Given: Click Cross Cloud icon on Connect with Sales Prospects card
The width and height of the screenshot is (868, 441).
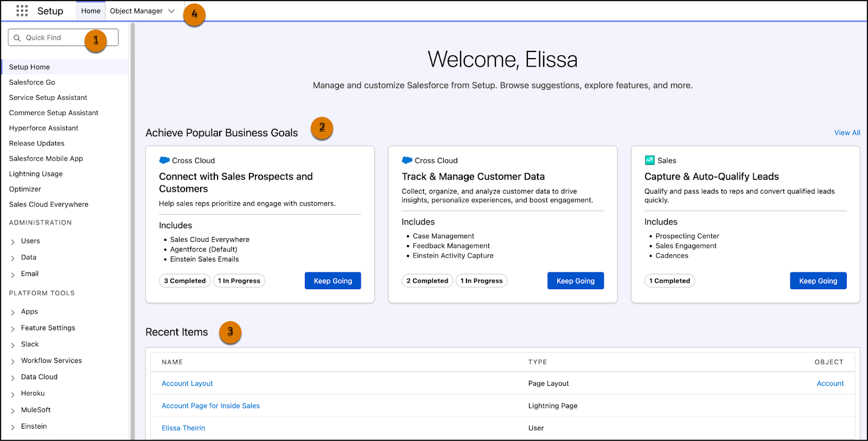Looking at the screenshot, I should (x=164, y=161).
